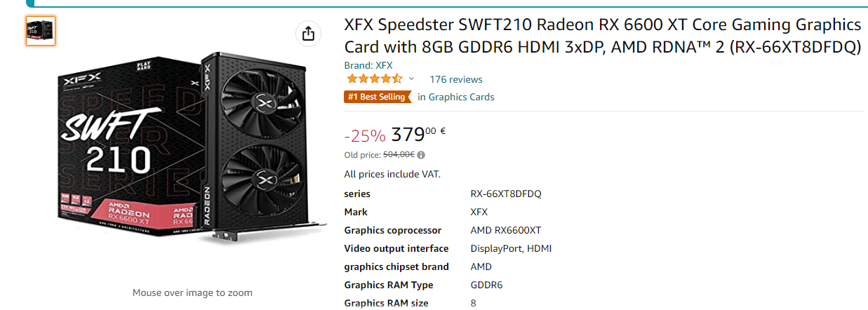868x310 pixels.
Task: Open the 176 reviews link
Action: [456, 79]
